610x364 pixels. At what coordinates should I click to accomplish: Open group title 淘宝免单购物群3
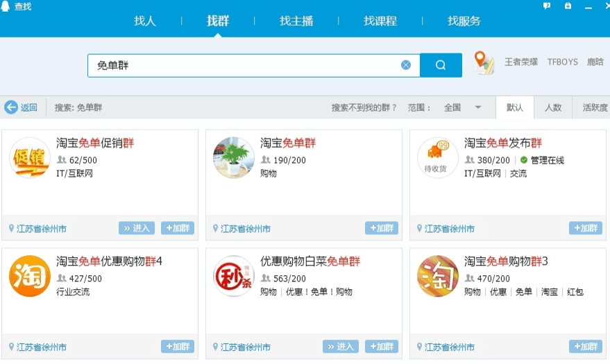coord(506,261)
